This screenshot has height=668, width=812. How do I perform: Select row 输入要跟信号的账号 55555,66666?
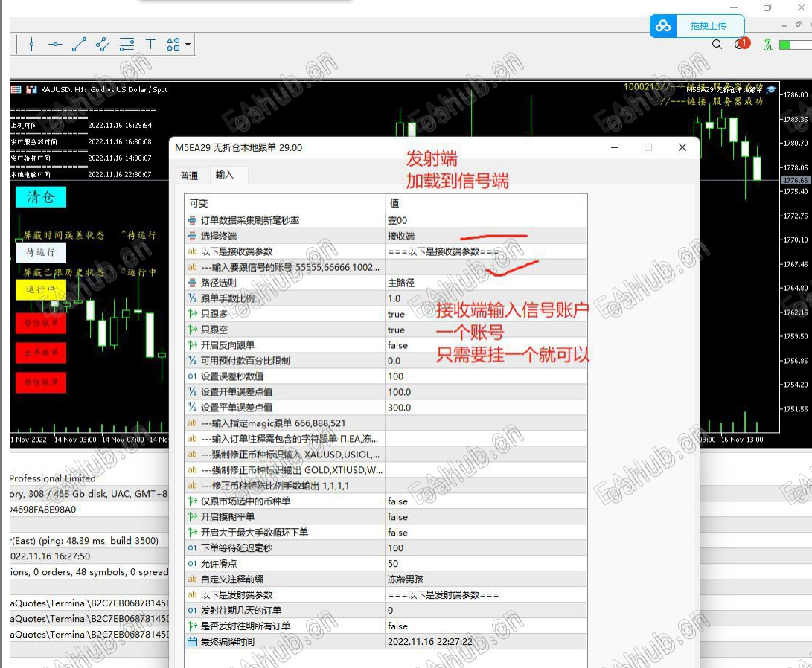pyautogui.click(x=386, y=267)
